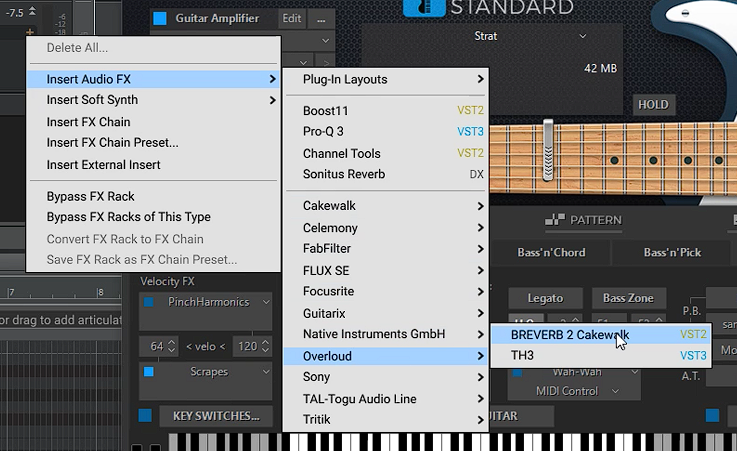
Task: Select Bass'n'Chord mode
Action: pyautogui.click(x=551, y=253)
